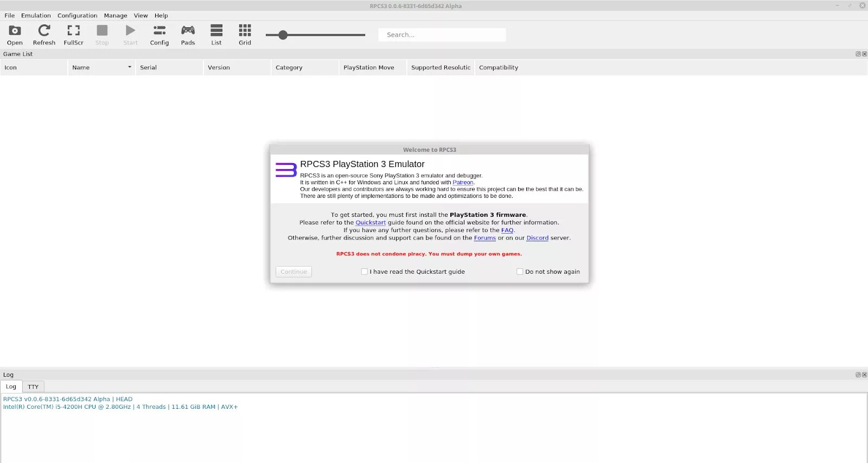Click the RPCS3 logo in welcome dialog

click(x=286, y=170)
